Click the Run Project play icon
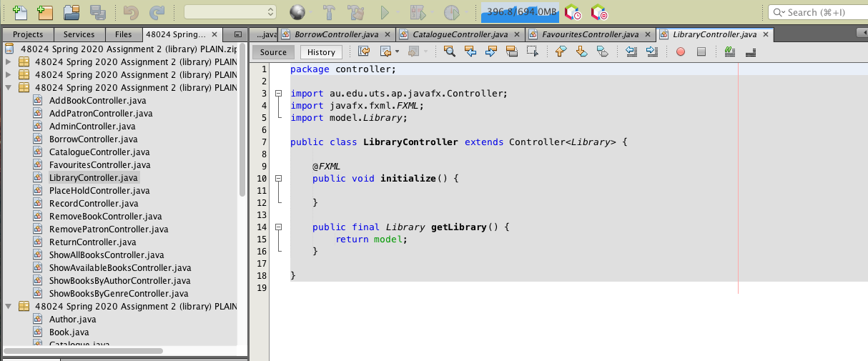The height and width of the screenshot is (361, 868). pyautogui.click(x=385, y=12)
